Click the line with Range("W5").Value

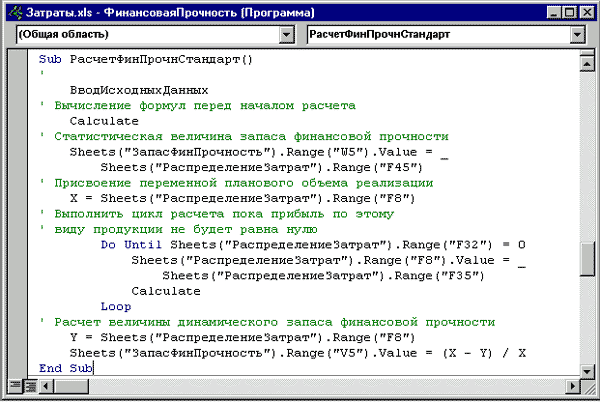259,152
